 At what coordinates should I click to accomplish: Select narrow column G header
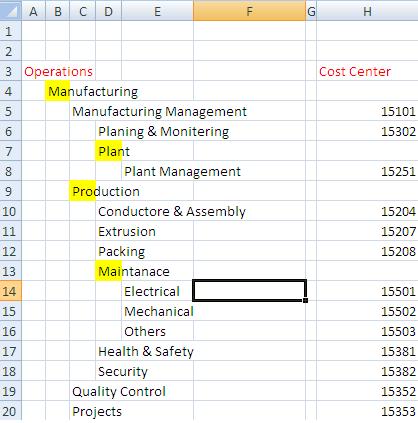pyautogui.click(x=311, y=11)
